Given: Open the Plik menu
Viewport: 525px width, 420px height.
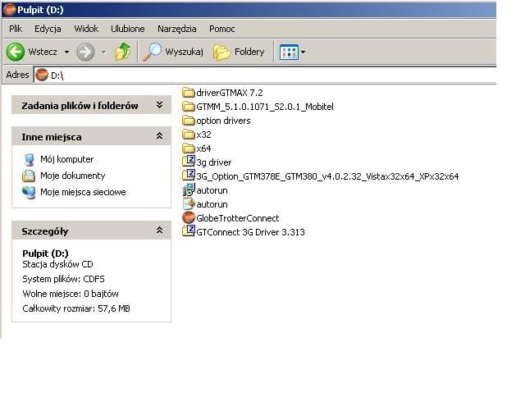Looking at the screenshot, I should tap(16, 29).
